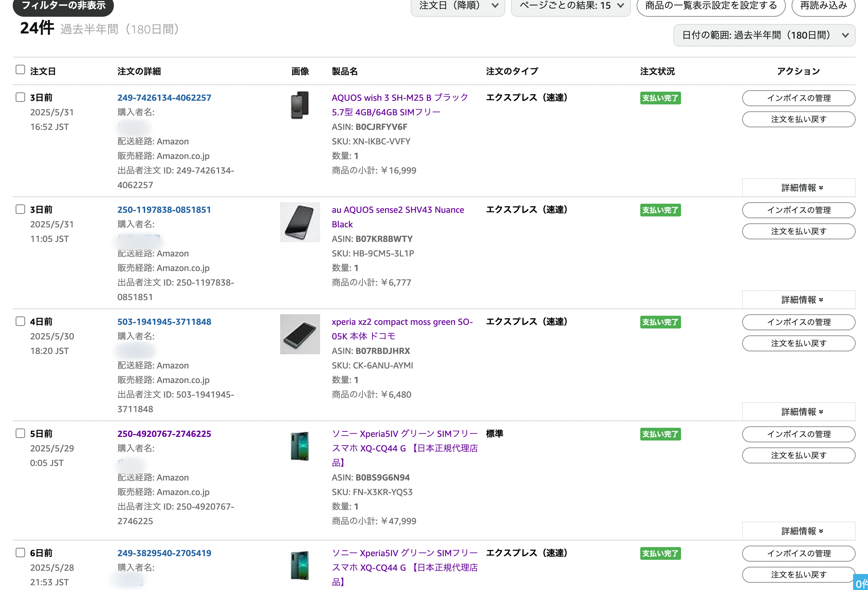Open xperia xz2 compact product image

[x=299, y=334]
